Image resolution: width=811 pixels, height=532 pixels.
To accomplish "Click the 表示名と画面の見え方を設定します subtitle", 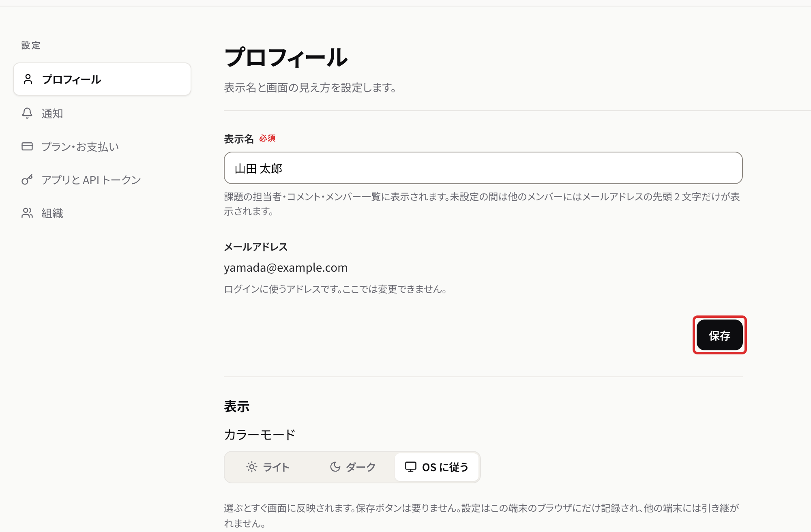I will (x=310, y=88).
